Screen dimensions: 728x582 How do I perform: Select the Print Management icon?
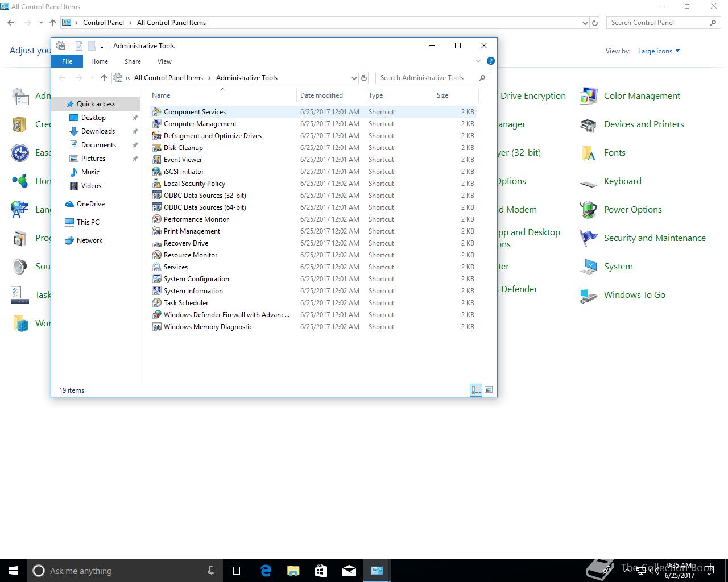tap(157, 231)
